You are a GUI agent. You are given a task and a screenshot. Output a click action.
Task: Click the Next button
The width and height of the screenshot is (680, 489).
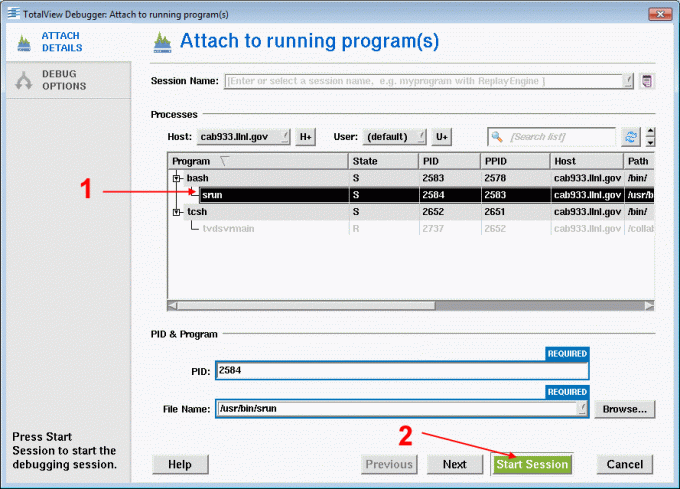pyautogui.click(x=454, y=464)
